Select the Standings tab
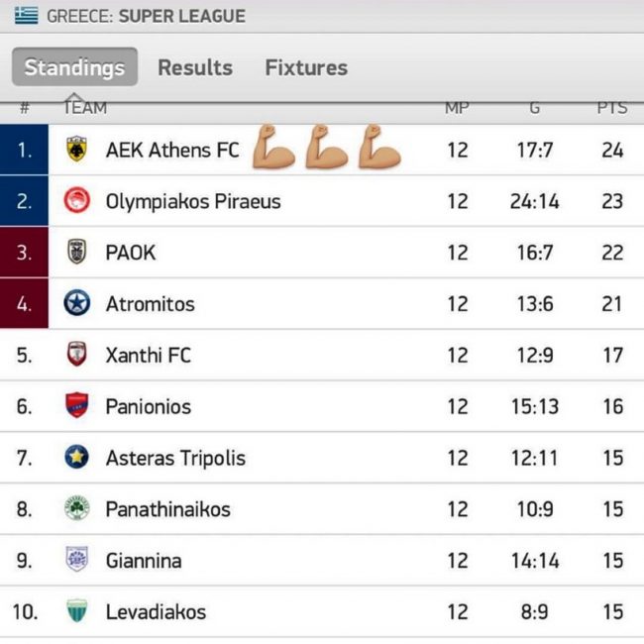Image resolution: width=644 pixels, height=644 pixels. (x=74, y=67)
